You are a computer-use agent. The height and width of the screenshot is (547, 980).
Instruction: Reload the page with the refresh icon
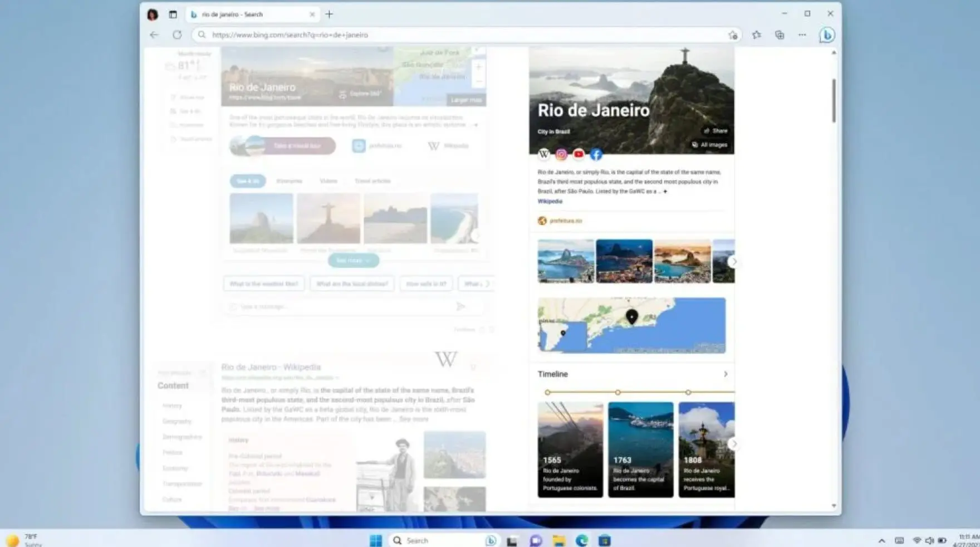click(x=177, y=35)
